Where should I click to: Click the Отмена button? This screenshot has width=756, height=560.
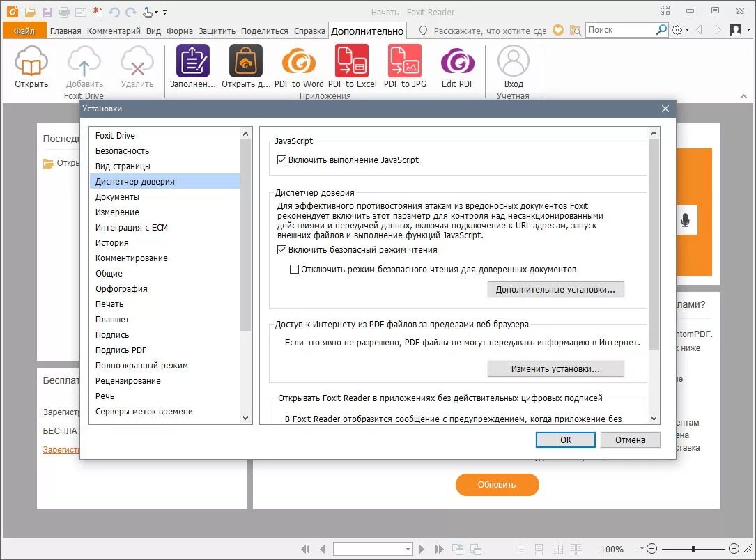630,440
